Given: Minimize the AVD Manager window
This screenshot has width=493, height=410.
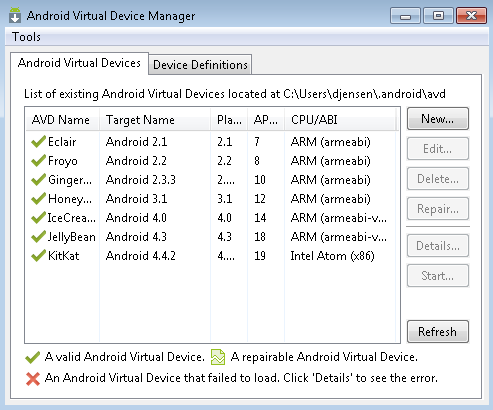Looking at the screenshot, I should pos(405,16).
